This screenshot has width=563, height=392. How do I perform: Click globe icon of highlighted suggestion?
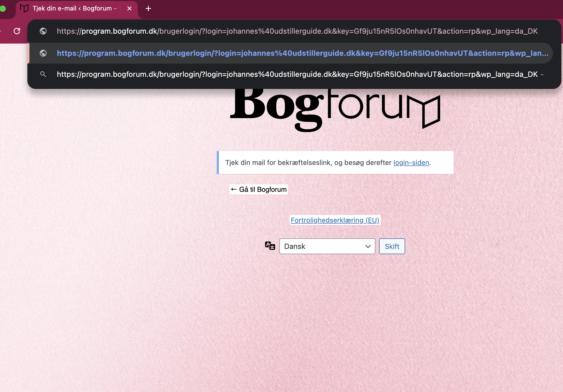pyautogui.click(x=43, y=53)
